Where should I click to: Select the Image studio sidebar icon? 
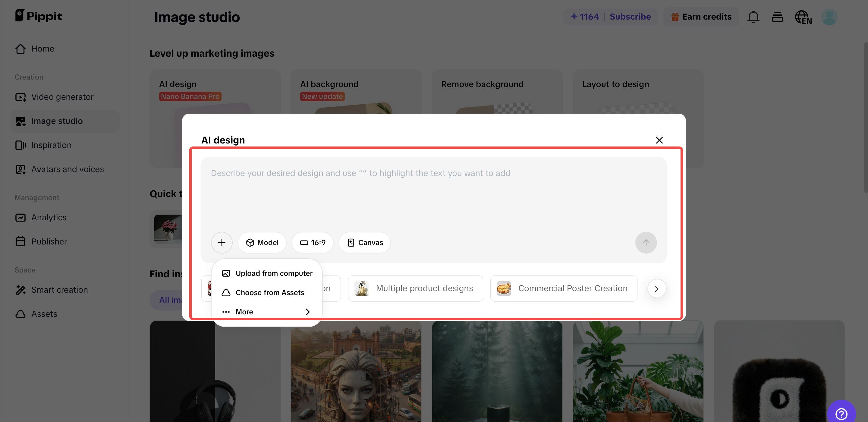point(20,121)
